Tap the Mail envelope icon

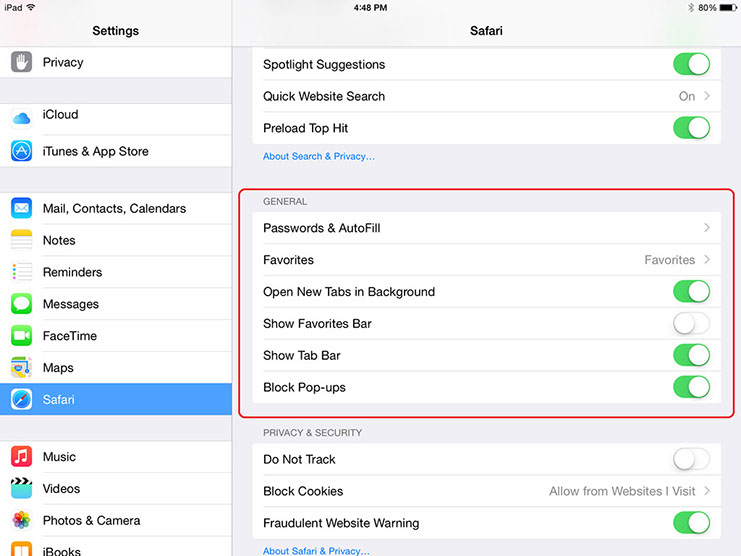point(21,208)
